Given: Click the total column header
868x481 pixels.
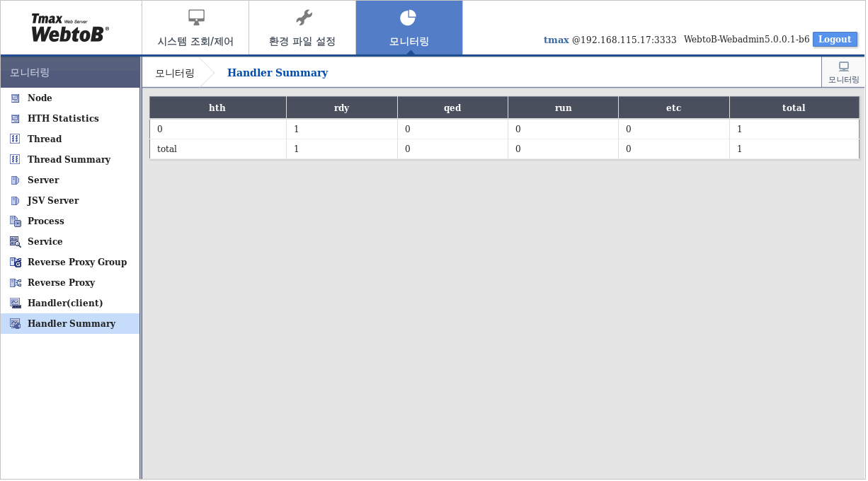Looking at the screenshot, I should point(794,108).
